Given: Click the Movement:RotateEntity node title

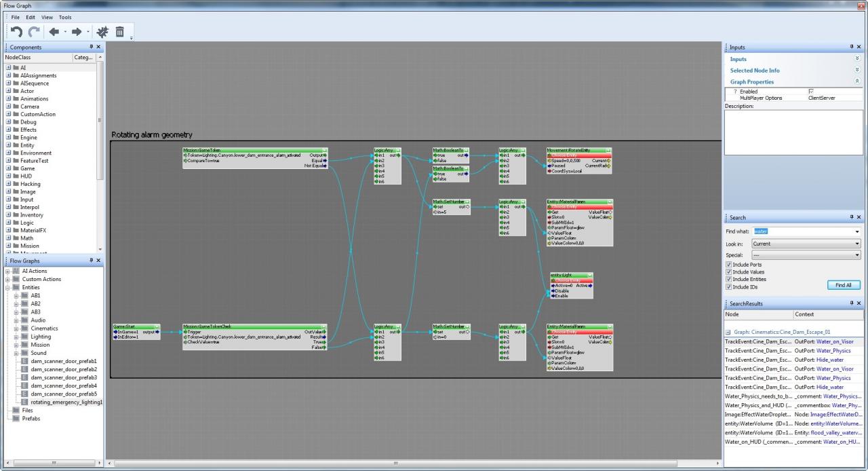Looking at the screenshot, I should [x=579, y=150].
